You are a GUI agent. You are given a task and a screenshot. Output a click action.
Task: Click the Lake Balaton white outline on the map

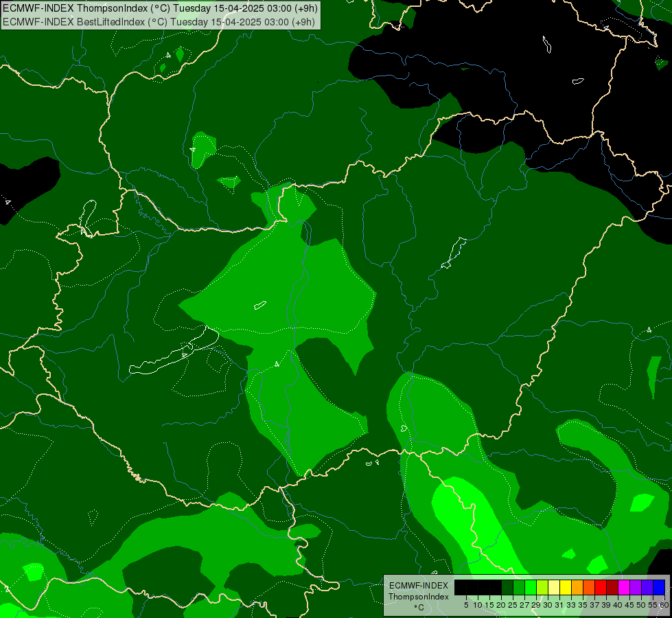pyautogui.click(x=174, y=352)
